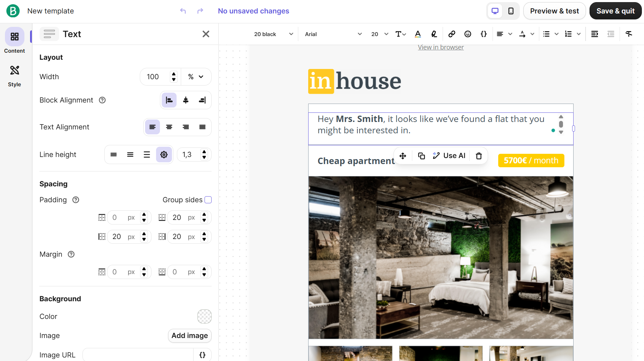Open the View in browser link
The width and height of the screenshot is (644, 361).
tap(441, 47)
